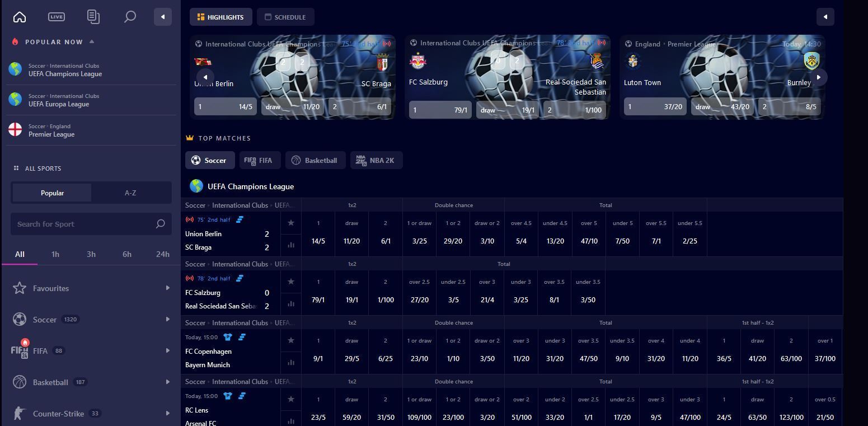Filter events to next 6h
Viewport: 868px width, 426px height.
pyautogui.click(x=127, y=254)
